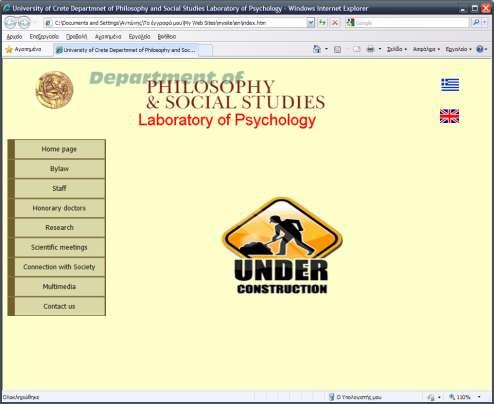The width and height of the screenshot is (494, 404).
Task: Go to the Home page link
Action: point(59,149)
